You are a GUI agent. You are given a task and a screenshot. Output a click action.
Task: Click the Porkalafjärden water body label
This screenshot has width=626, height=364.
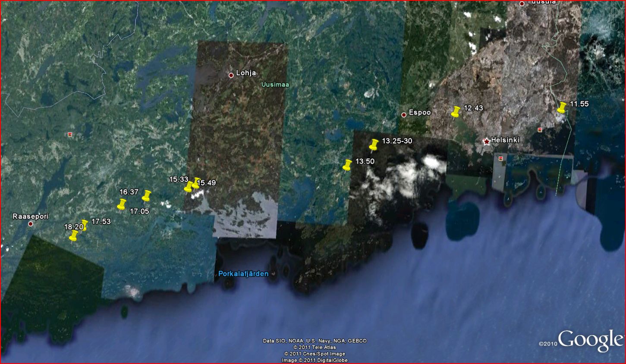(243, 274)
